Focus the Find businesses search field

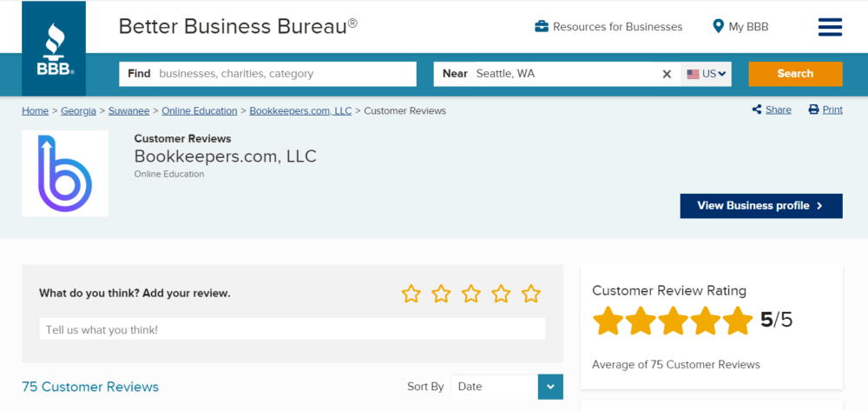click(267, 74)
